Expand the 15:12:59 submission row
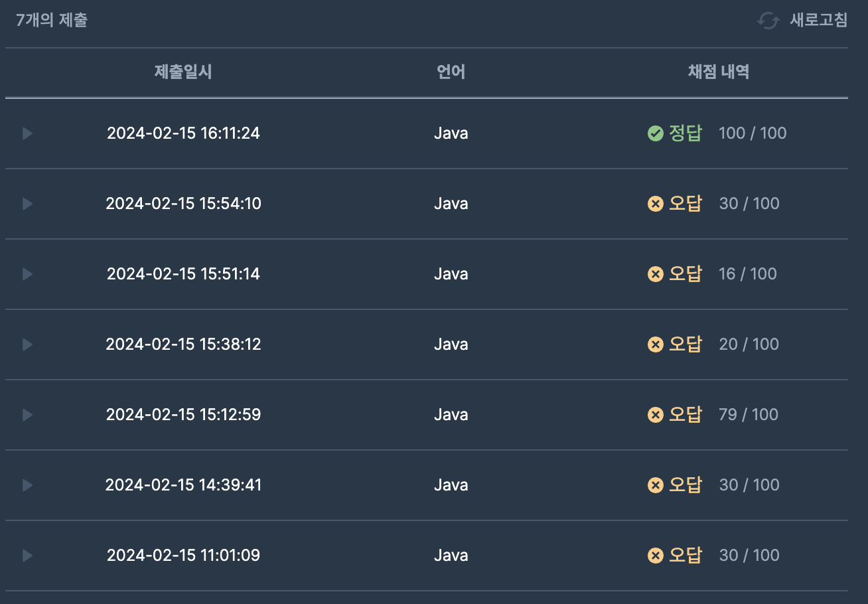Screen dimensions: 868x604 (27, 415)
